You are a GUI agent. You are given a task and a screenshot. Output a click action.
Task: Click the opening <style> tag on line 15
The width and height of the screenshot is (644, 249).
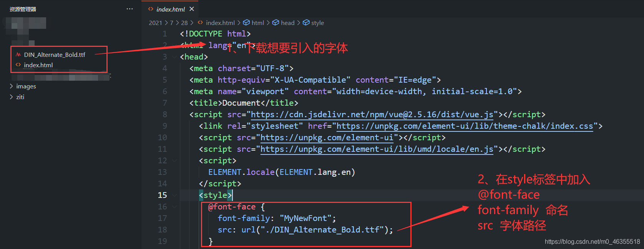(x=216, y=195)
